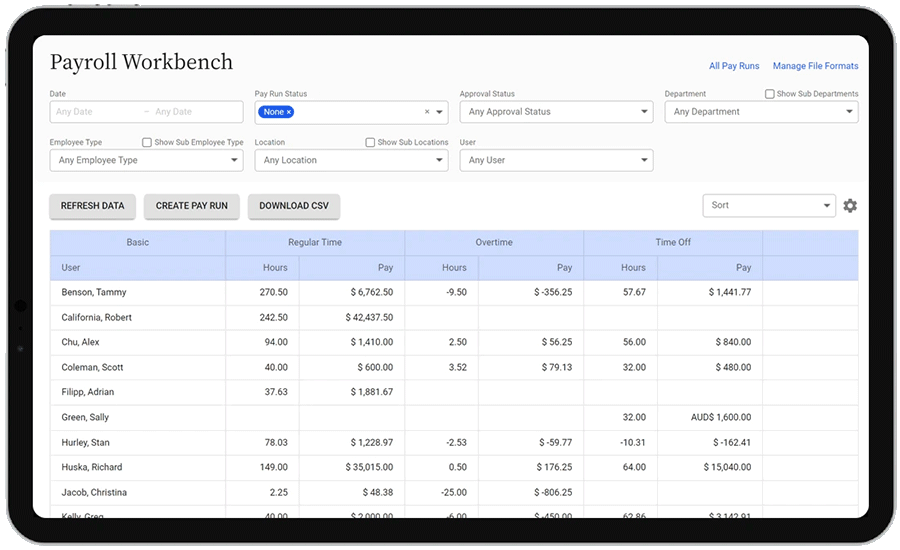Select the Overtime column group header
This screenshot has width=900, height=550.
494,242
